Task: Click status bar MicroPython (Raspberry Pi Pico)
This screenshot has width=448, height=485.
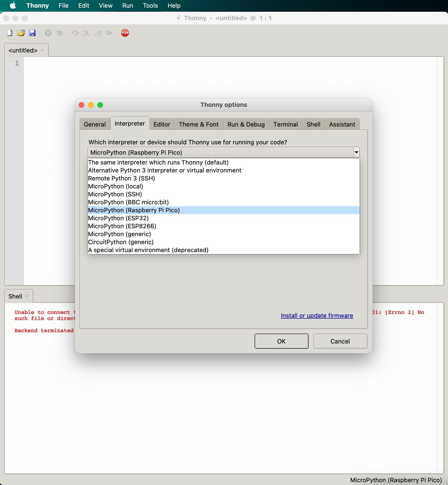Action: pyautogui.click(x=396, y=480)
